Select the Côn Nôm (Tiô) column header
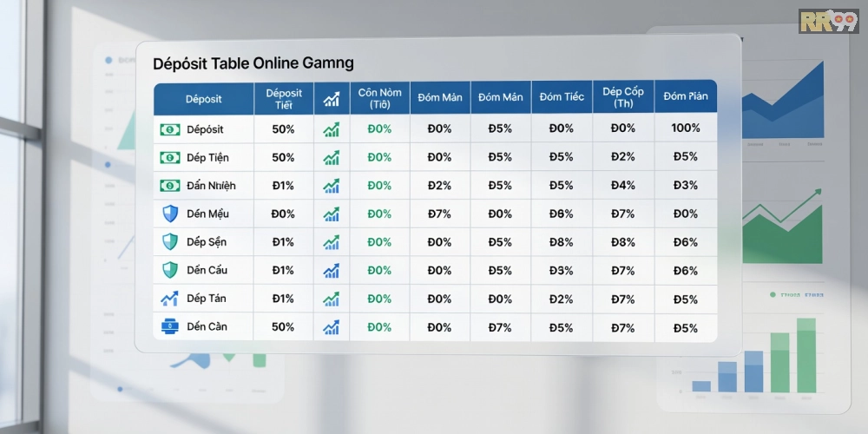 379,98
